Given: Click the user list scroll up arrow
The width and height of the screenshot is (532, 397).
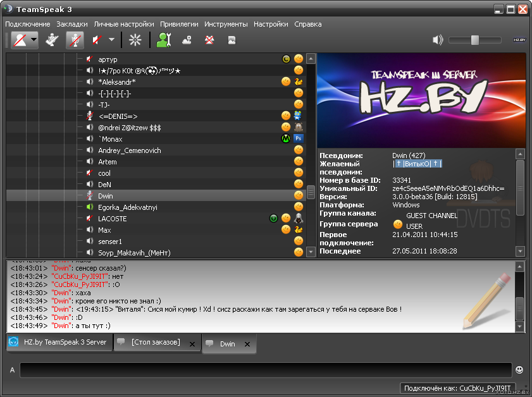Looking at the screenshot, I should coord(311,59).
